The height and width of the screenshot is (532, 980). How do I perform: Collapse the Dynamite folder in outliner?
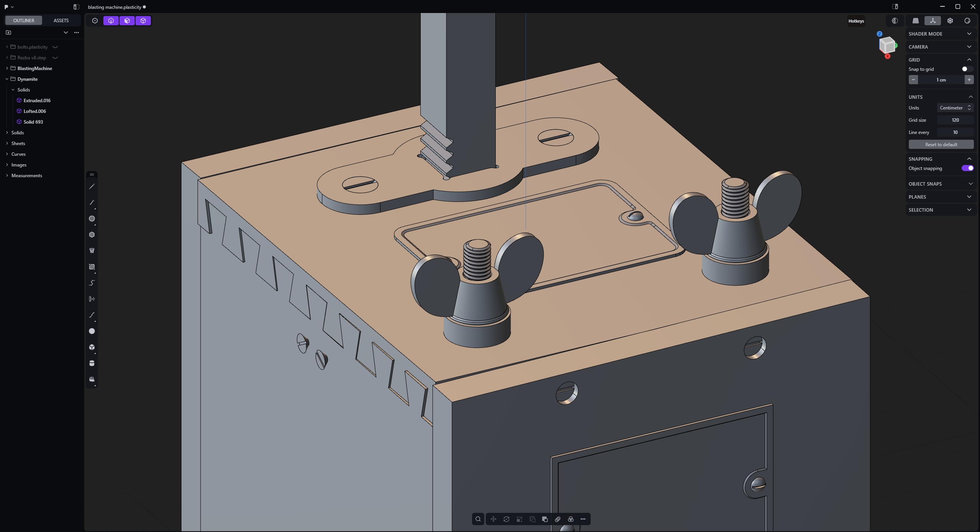coord(7,79)
